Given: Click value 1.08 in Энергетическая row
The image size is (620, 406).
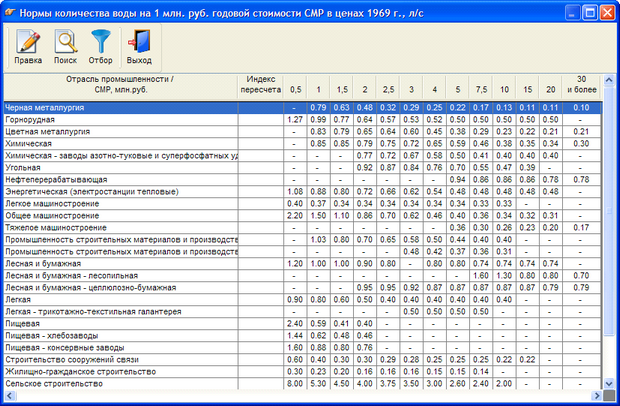Looking at the screenshot, I should (x=295, y=192).
